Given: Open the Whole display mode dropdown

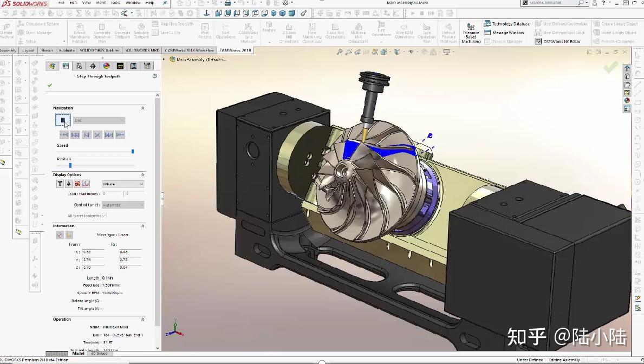Looking at the screenshot, I should coord(123,184).
